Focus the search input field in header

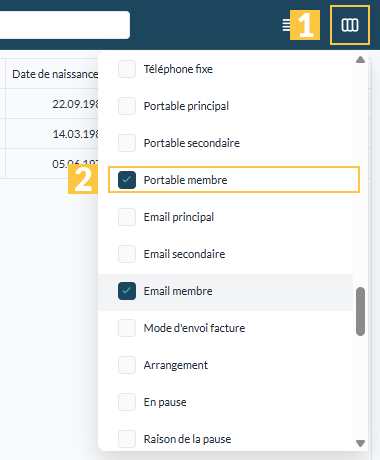(65, 25)
